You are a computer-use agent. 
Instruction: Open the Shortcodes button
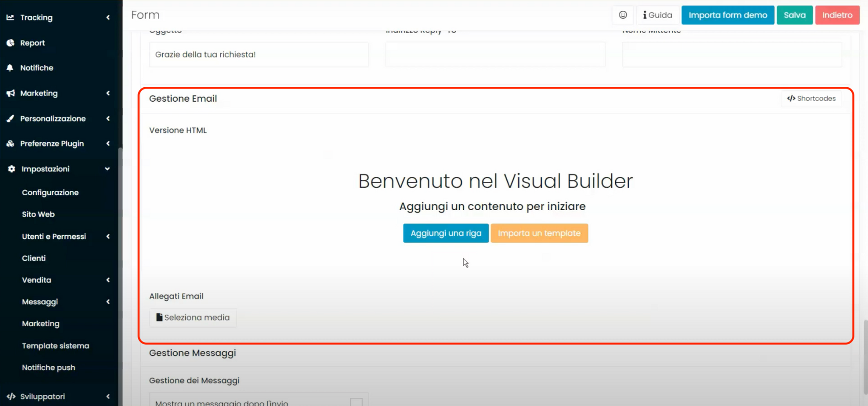point(811,99)
